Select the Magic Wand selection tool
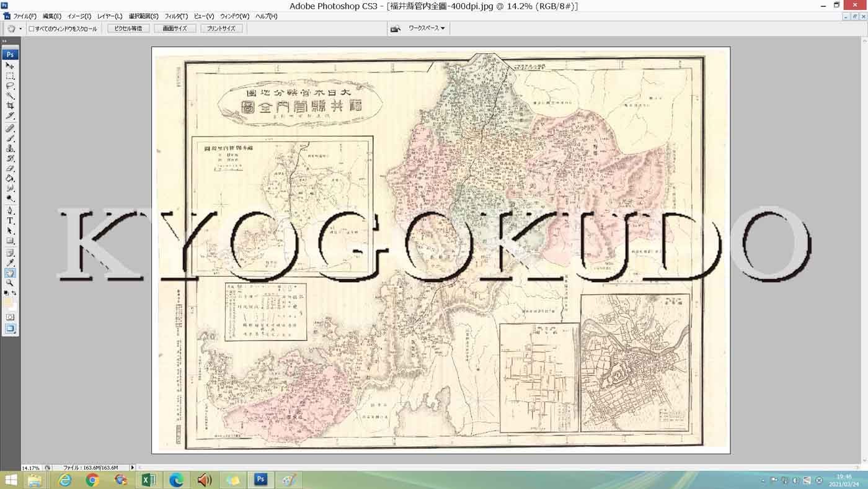 point(10,96)
